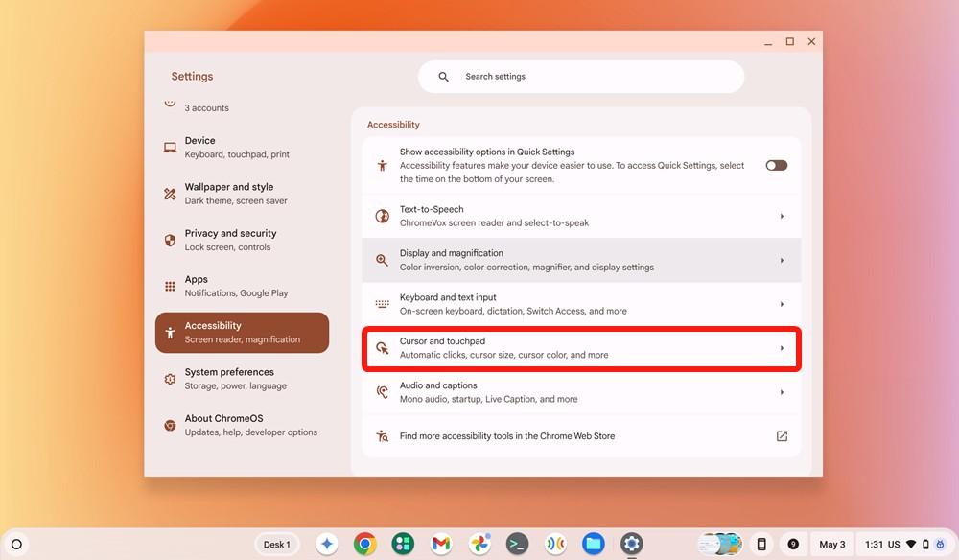Image resolution: width=959 pixels, height=560 pixels.
Task: Click the Cursor and touchpad icon
Action: pyautogui.click(x=383, y=348)
